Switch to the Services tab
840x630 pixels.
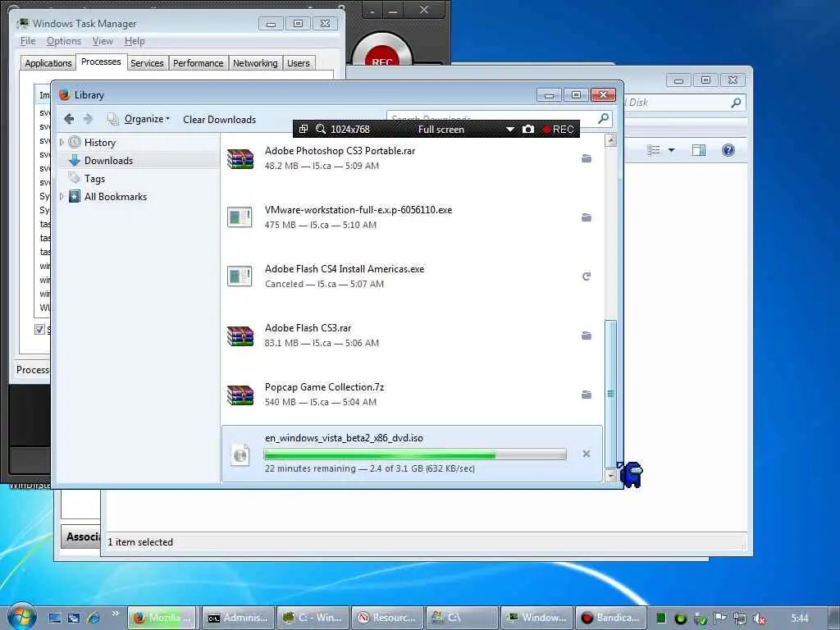147,62
